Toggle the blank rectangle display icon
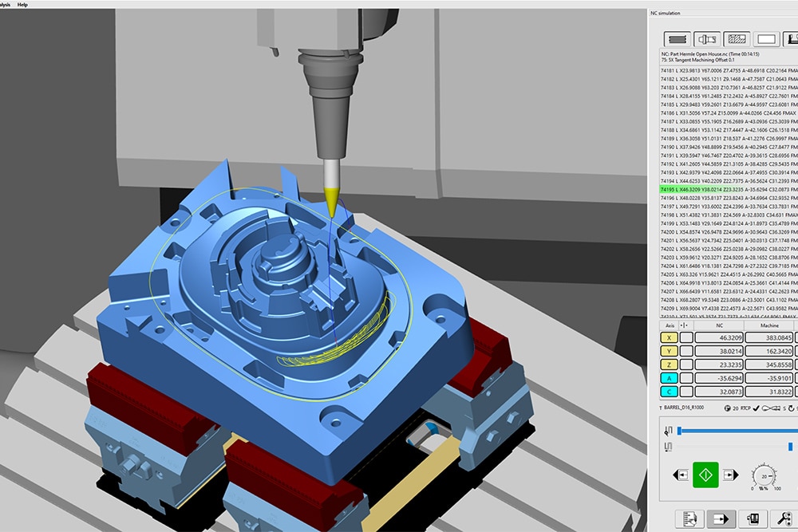The image size is (798, 532). pyautogui.click(x=766, y=39)
